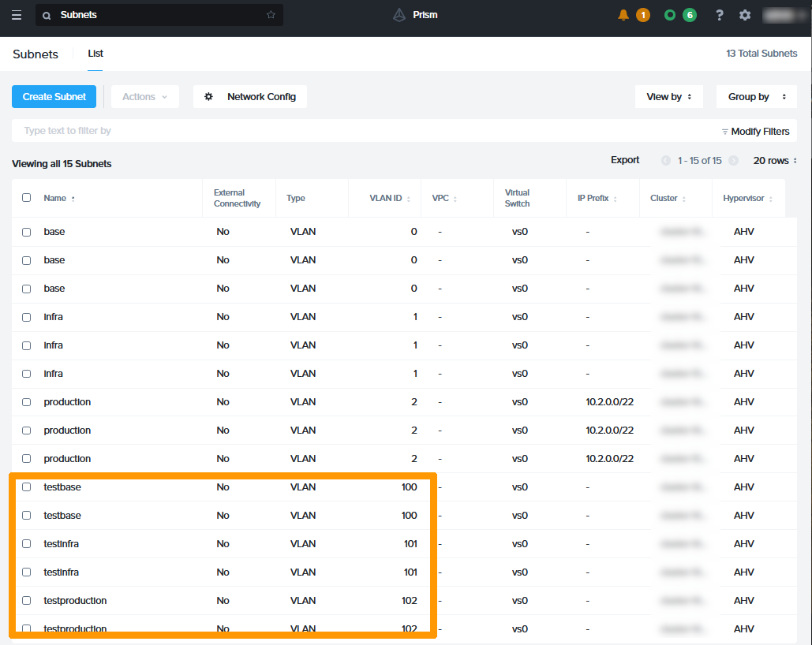Click the Prism logo icon
Image resolution: width=812 pixels, height=645 pixels.
click(399, 15)
